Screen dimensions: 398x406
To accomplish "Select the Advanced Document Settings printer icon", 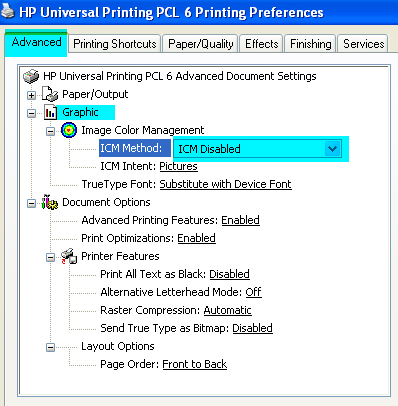I will (x=31, y=76).
